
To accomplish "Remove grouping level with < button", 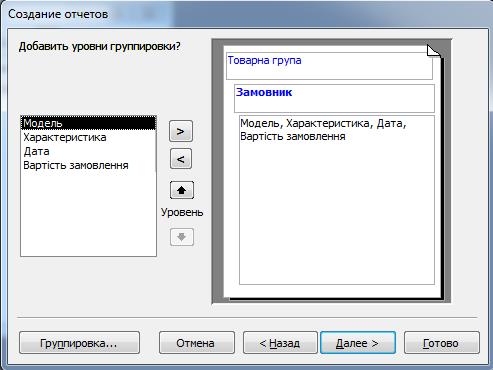I will pos(181,159).
